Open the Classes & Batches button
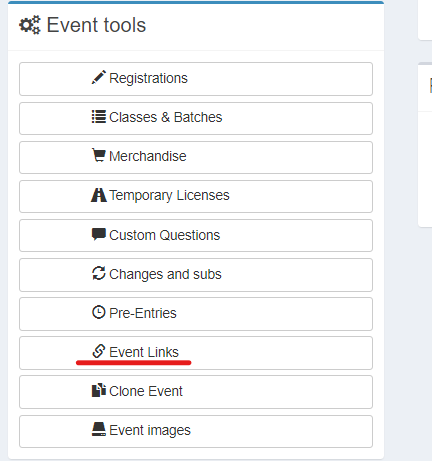The image size is (432, 461). (x=196, y=118)
